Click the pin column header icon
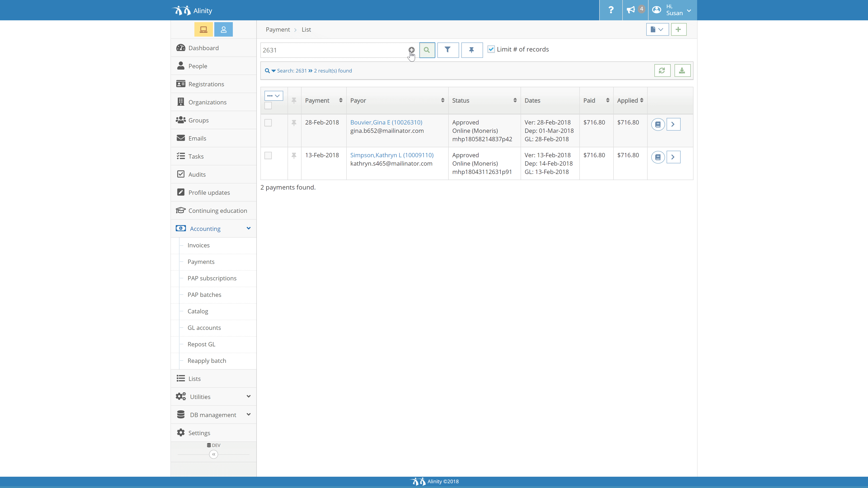Image resolution: width=868 pixels, height=488 pixels. tap(294, 101)
